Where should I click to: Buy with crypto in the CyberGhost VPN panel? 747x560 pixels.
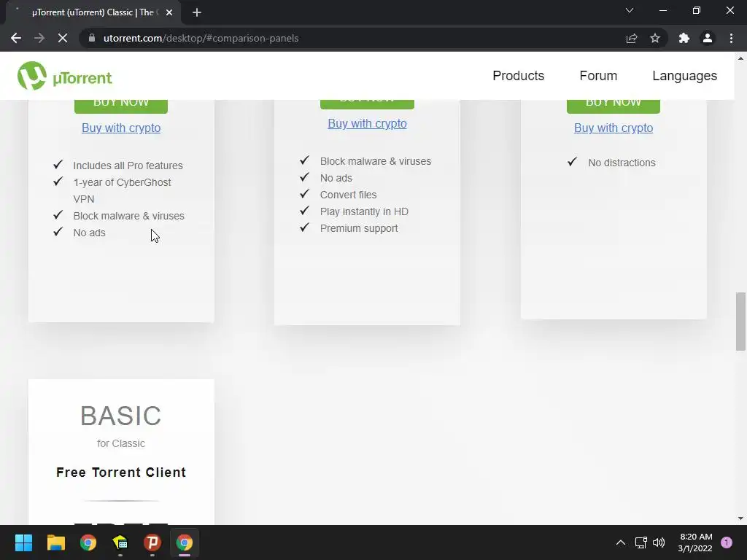pyautogui.click(x=121, y=128)
